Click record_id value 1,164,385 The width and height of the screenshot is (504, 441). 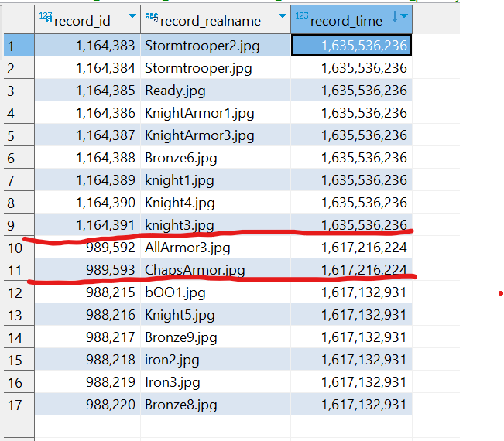pyautogui.click(x=87, y=91)
